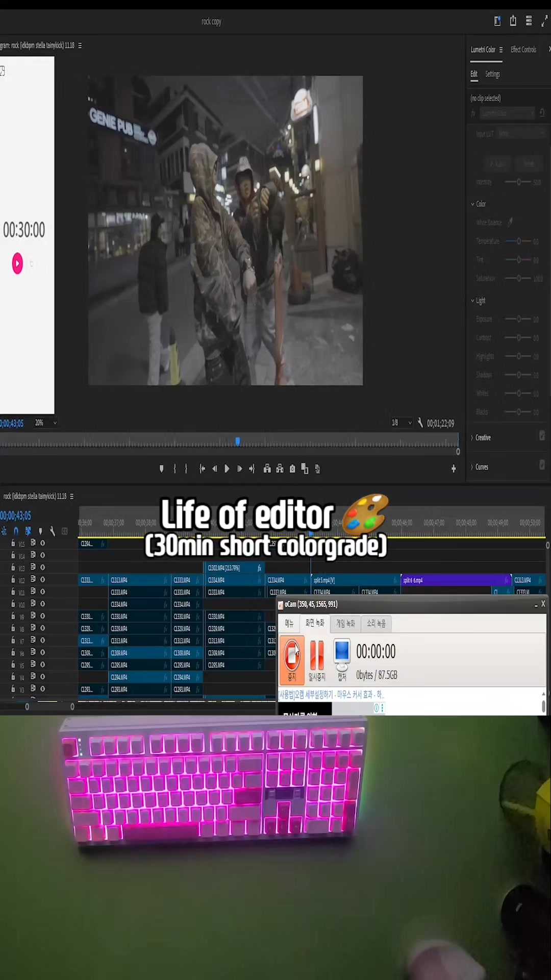The image size is (551, 980).
Task: Click the pink play timer button
Action: pos(17,263)
